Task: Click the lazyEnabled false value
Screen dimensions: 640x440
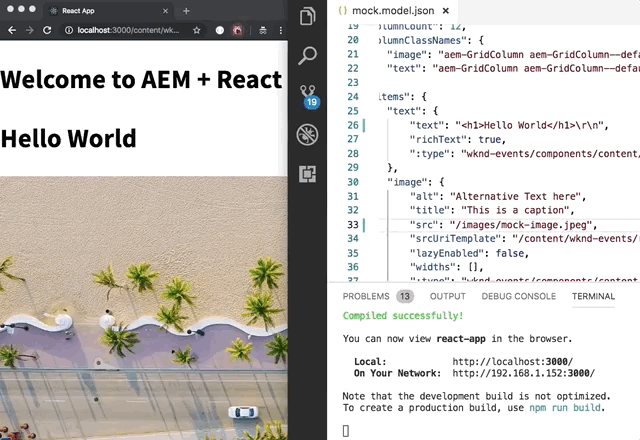Action: [510, 253]
